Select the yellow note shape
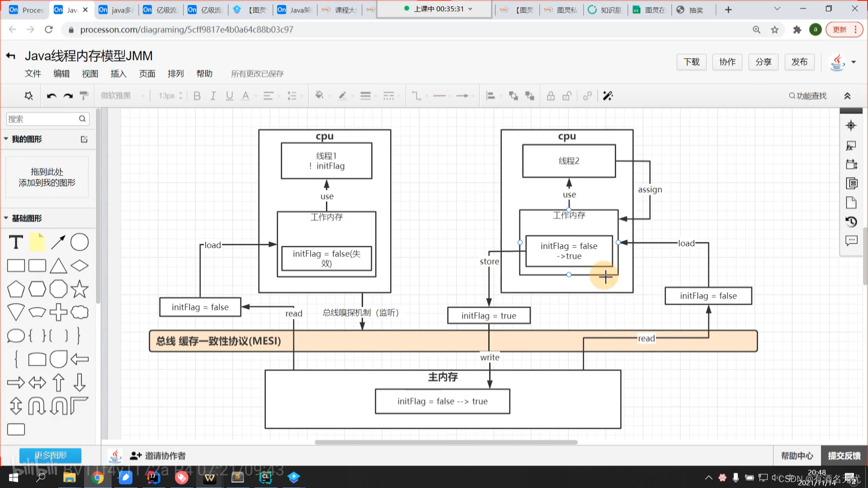This screenshot has width=868, height=488. pos(37,242)
